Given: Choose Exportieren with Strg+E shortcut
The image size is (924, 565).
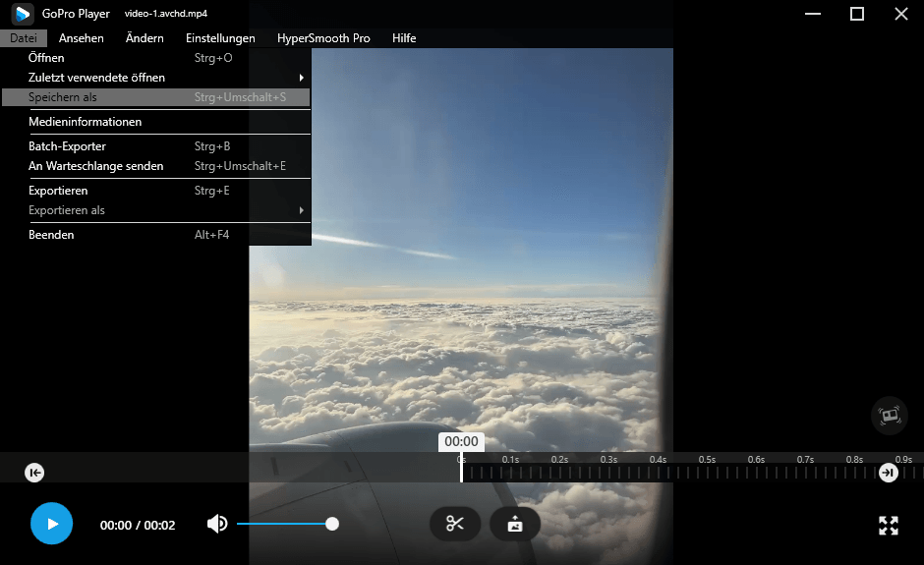Looking at the screenshot, I should click(156, 191).
